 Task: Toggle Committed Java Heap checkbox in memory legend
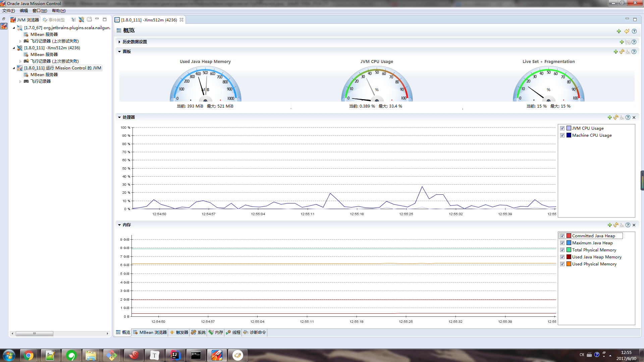563,236
